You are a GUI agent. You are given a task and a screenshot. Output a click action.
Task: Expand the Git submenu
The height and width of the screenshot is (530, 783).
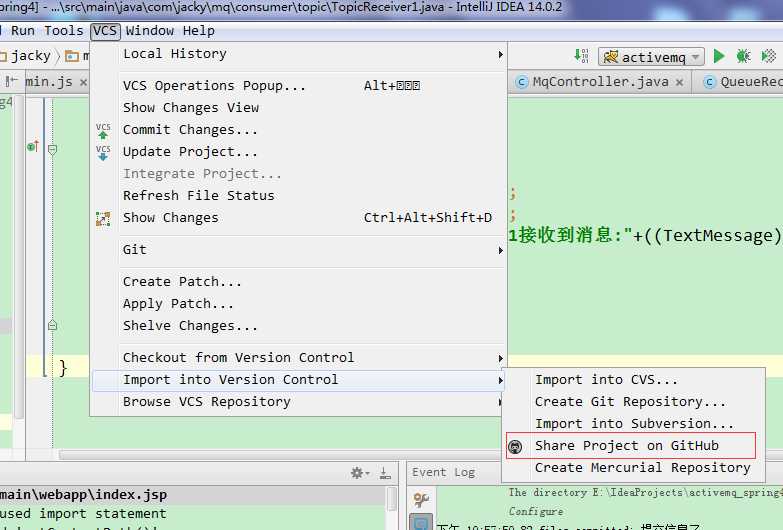pos(300,250)
